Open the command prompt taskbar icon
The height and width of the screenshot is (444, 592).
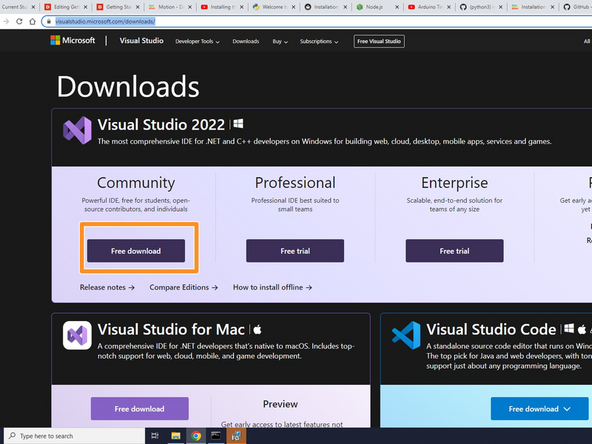[216, 436]
